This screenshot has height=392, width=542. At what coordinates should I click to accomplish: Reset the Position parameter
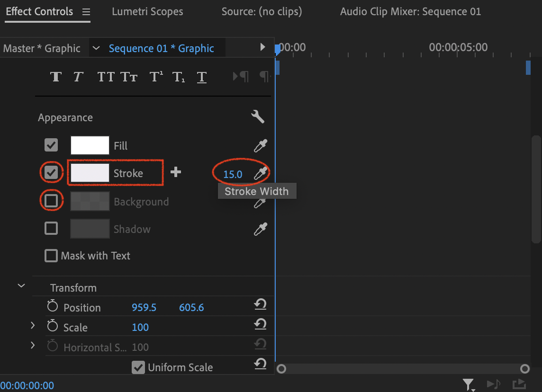pyautogui.click(x=260, y=304)
